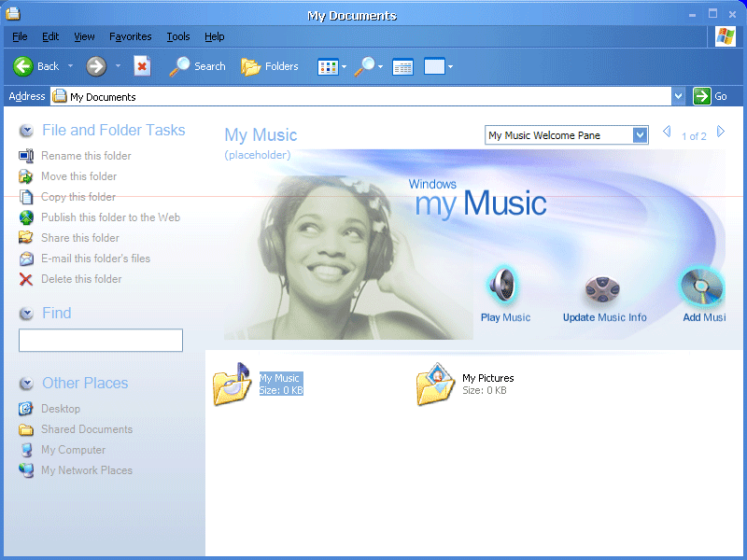Collapse the File and Folder Tasks section

26,131
